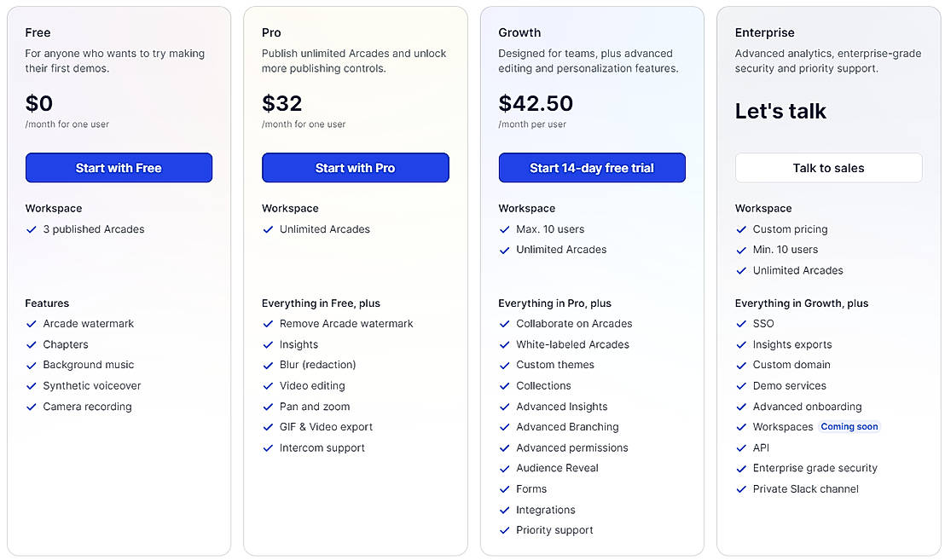Click the checkmark beside Priority support
Screen dimensions: 945x560
point(505,530)
